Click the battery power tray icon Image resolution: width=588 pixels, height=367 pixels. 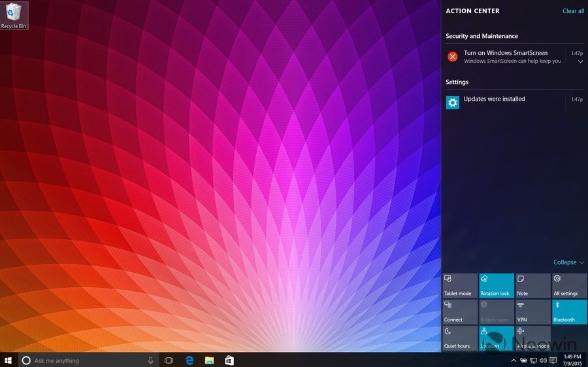point(523,360)
